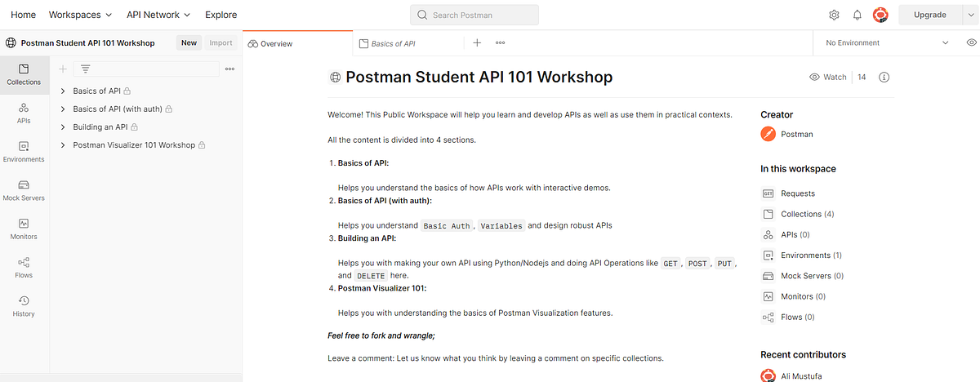Select Postman Visualizer 101 Workshop collection name

[134, 145]
